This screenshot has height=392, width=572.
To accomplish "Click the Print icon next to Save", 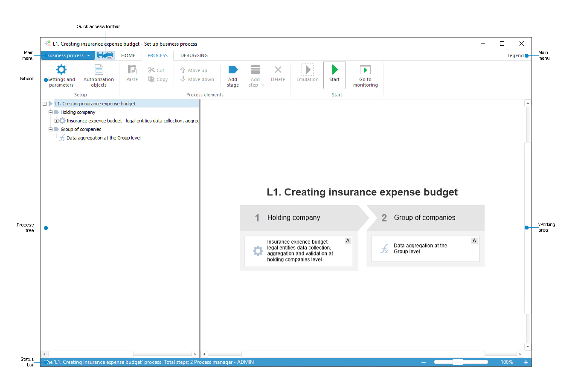I will pyautogui.click(x=110, y=55).
